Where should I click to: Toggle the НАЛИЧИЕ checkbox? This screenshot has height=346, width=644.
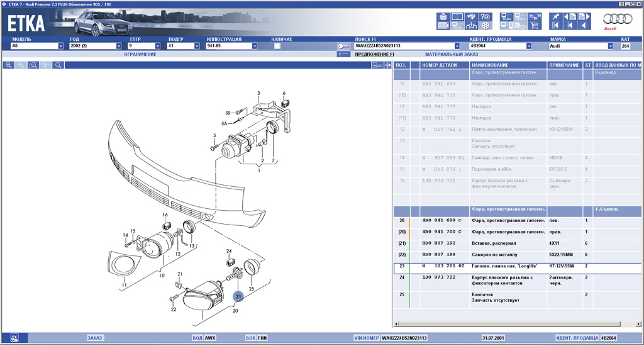(x=277, y=46)
